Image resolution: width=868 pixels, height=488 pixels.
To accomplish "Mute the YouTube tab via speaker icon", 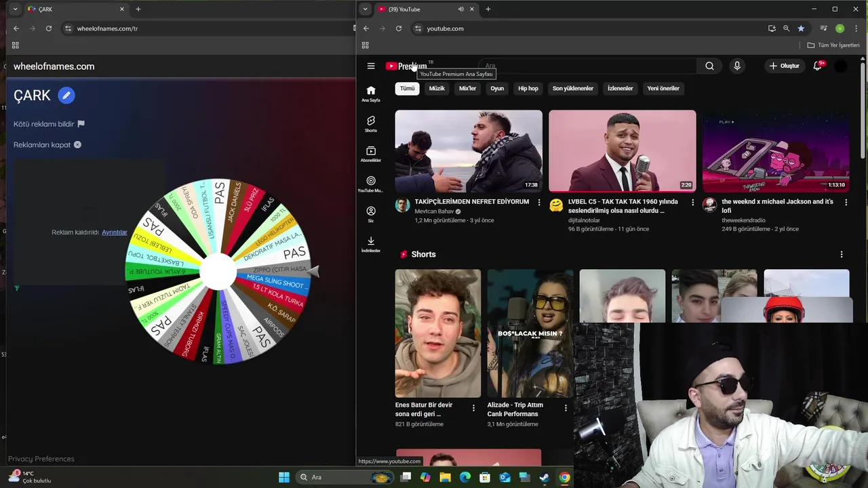I will click(461, 9).
